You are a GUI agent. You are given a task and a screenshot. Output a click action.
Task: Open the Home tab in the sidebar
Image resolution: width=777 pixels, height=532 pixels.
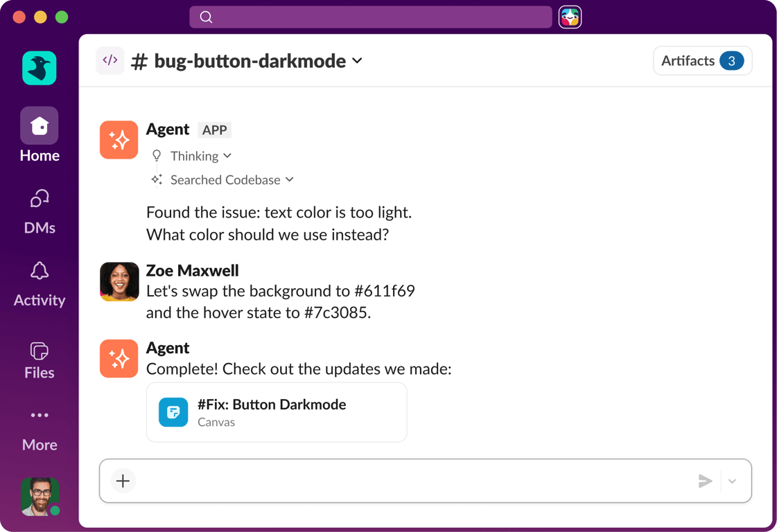pyautogui.click(x=39, y=135)
